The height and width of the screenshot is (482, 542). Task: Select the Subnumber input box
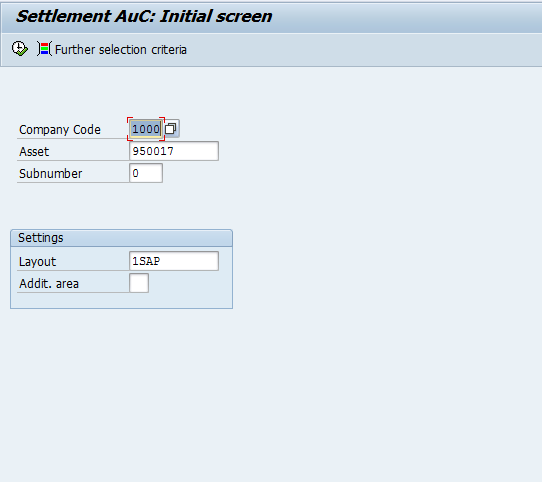pyautogui.click(x=146, y=173)
